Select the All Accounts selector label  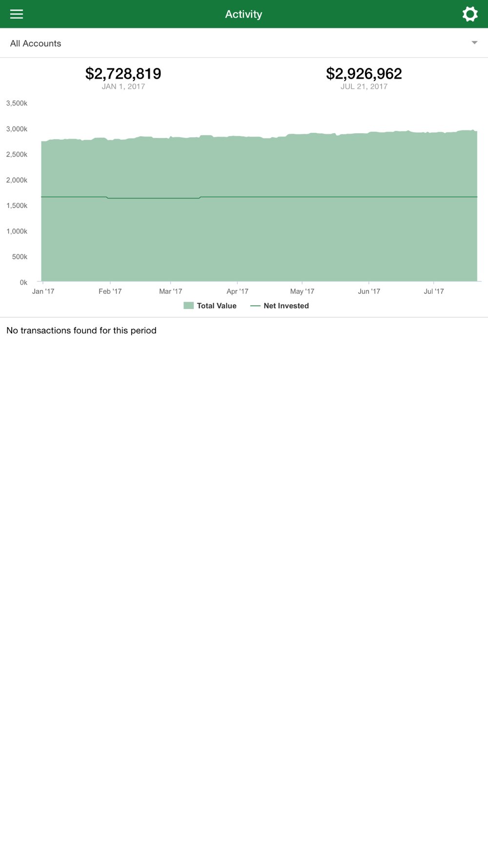tap(36, 43)
